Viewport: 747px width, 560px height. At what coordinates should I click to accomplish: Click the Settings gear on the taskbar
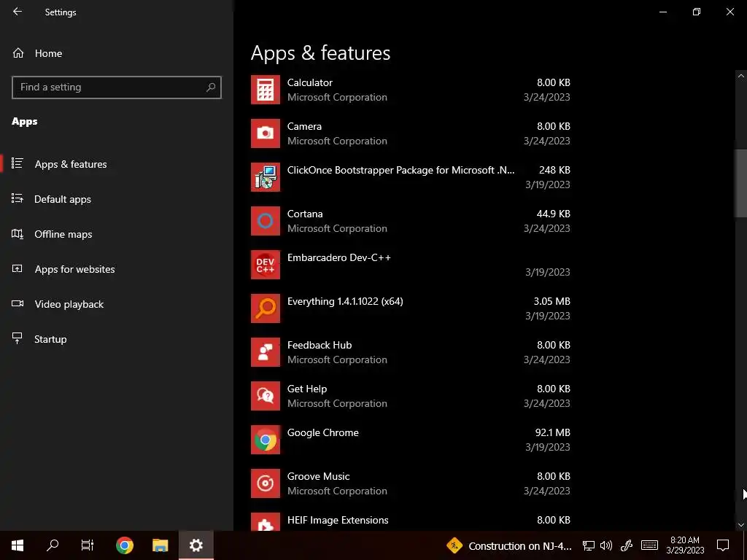pos(196,545)
